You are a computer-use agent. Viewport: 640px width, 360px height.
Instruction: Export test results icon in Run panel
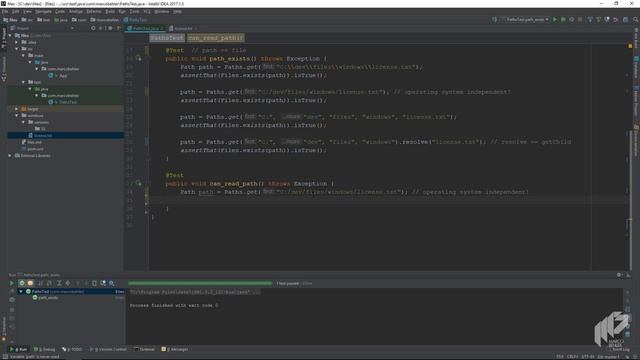pyautogui.click(x=94, y=283)
